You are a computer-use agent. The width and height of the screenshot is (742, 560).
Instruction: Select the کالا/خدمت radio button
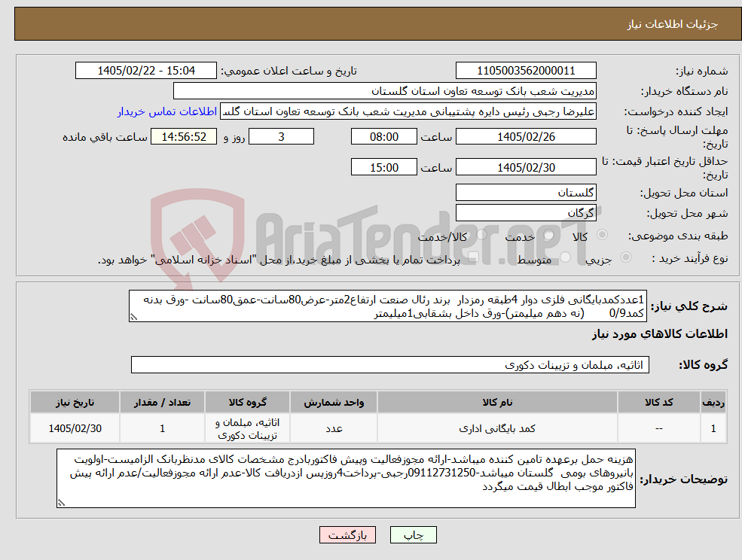point(481,235)
